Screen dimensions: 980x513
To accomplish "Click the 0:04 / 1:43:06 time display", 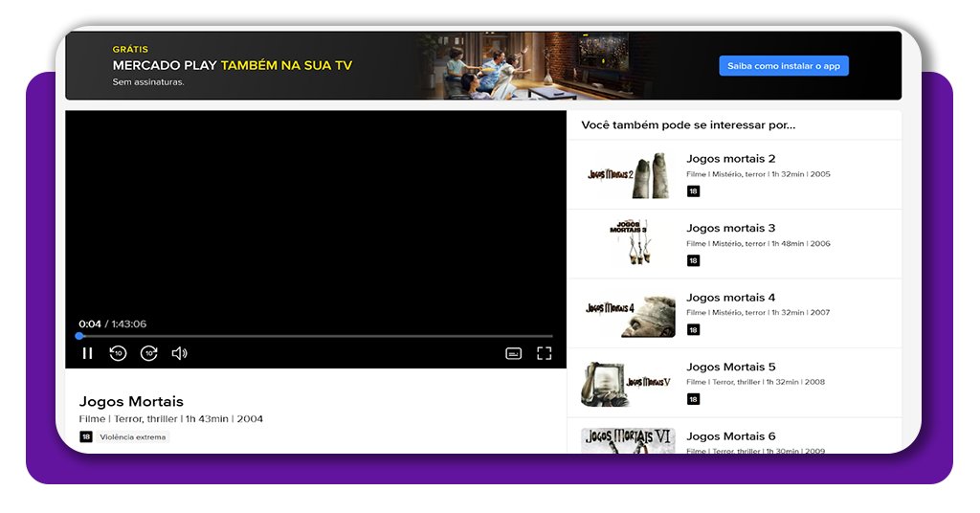I will [113, 323].
